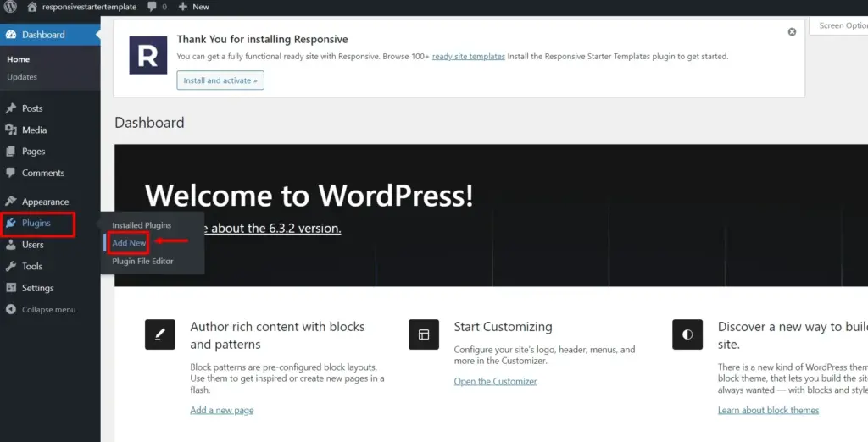The height and width of the screenshot is (442, 868).
Task: Click the WordPress logo in admin bar
Action: (10, 7)
